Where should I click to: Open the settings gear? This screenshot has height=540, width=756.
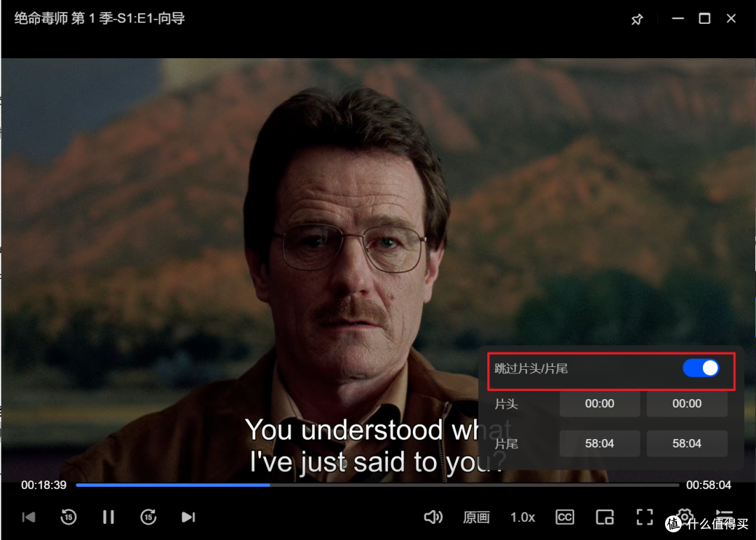[685, 515]
